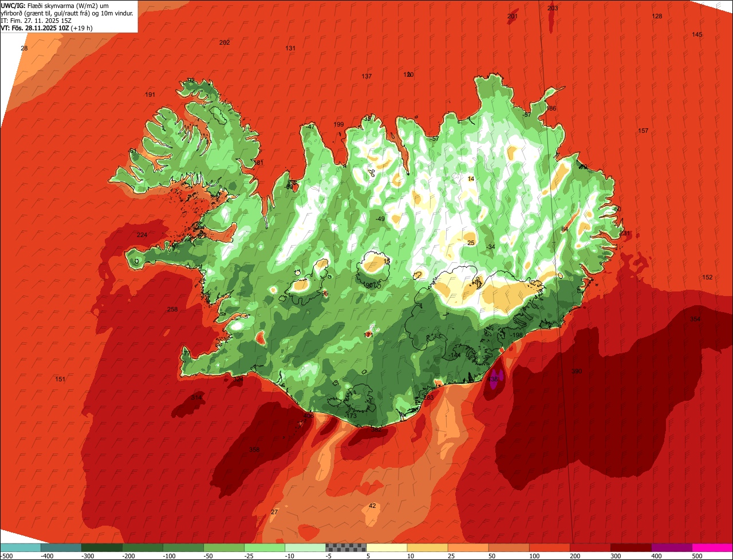Image resolution: width=733 pixels, height=560 pixels.
Task: Click the map value 390 southeast of Iceland
Action: click(x=577, y=372)
